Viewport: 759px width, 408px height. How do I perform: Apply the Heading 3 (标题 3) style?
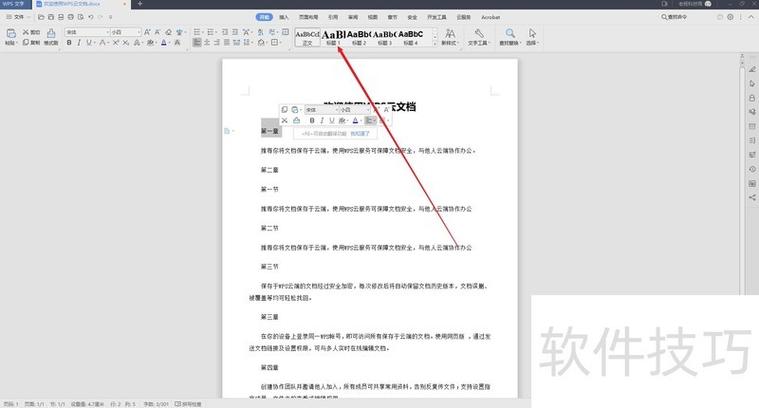(385, 37)
